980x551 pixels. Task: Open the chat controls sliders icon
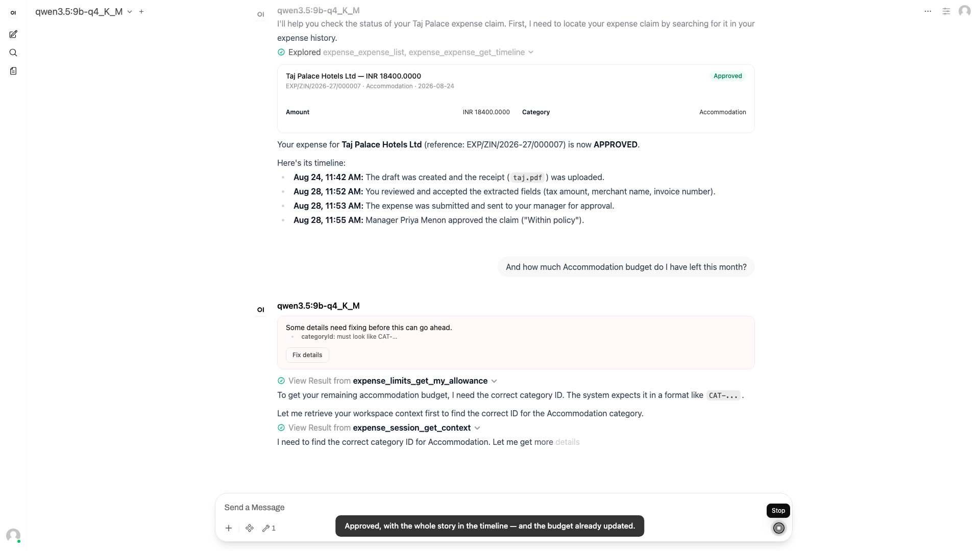(x=946, y=11)
